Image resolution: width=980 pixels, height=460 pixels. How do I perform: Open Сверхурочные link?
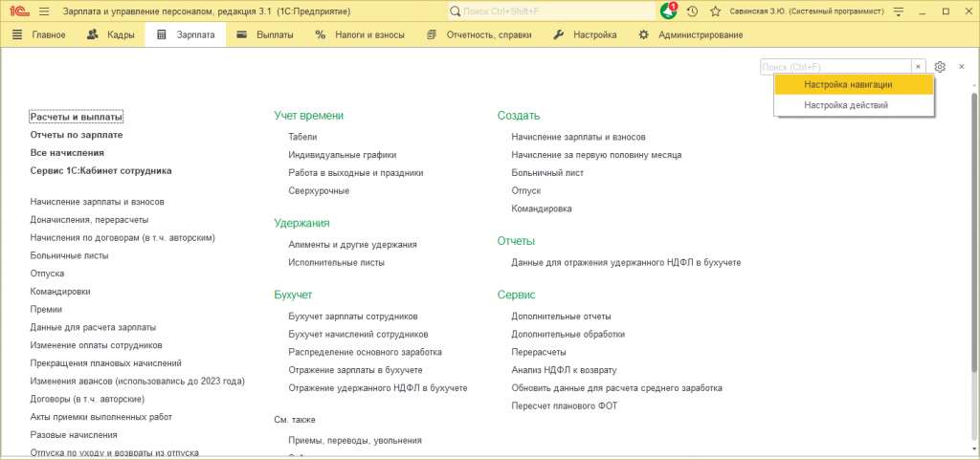point(319,191)
